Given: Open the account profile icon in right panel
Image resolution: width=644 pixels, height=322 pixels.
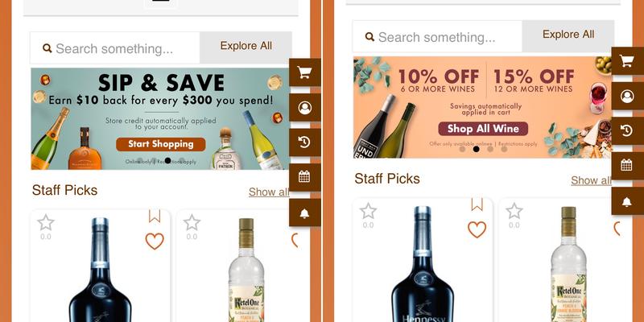Looking at the screenshot, I should point(627,96).
